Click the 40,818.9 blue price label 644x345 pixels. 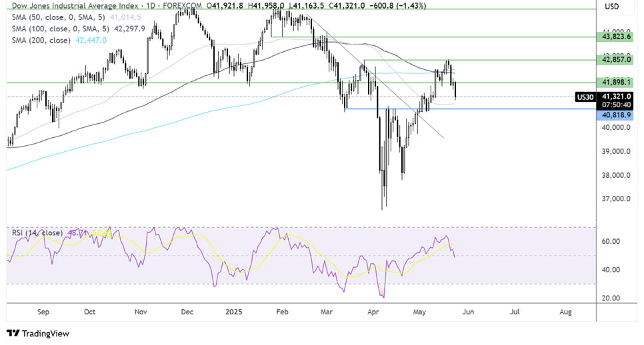click(x=616, y=115)
